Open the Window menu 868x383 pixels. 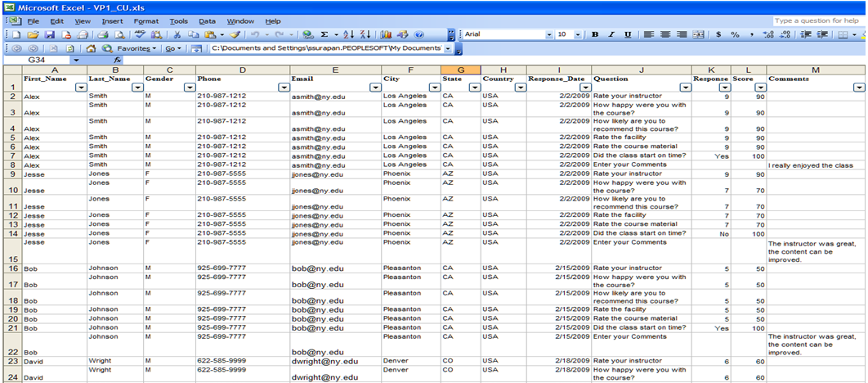tap(240, 21)
